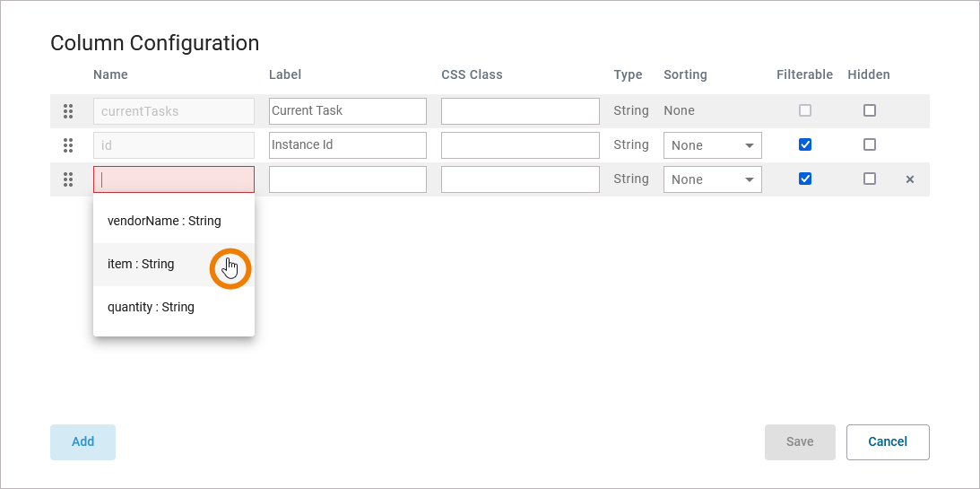980x489 pixels.
Task: Click drag handle icon for the empty third row
Action: click(68, 179)
